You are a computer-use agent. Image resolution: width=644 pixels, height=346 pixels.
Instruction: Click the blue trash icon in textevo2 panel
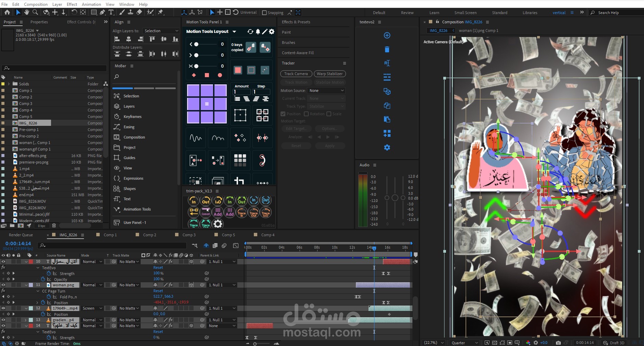point(387,49)
